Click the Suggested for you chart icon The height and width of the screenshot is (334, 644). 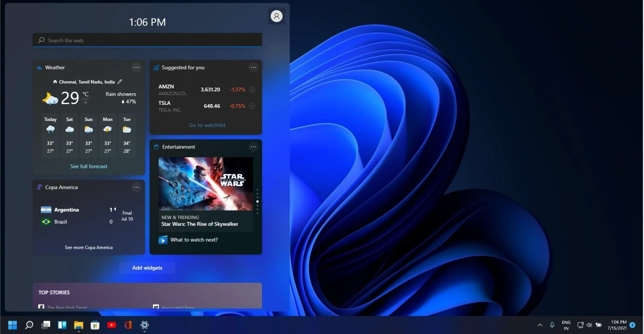(156, 68)
